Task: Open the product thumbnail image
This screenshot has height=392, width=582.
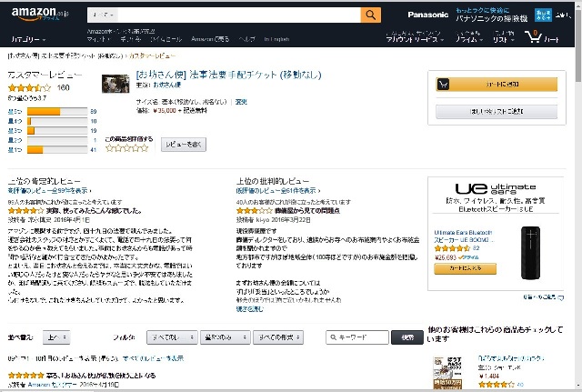Action: pyautogui.click(x=115, y=84)
